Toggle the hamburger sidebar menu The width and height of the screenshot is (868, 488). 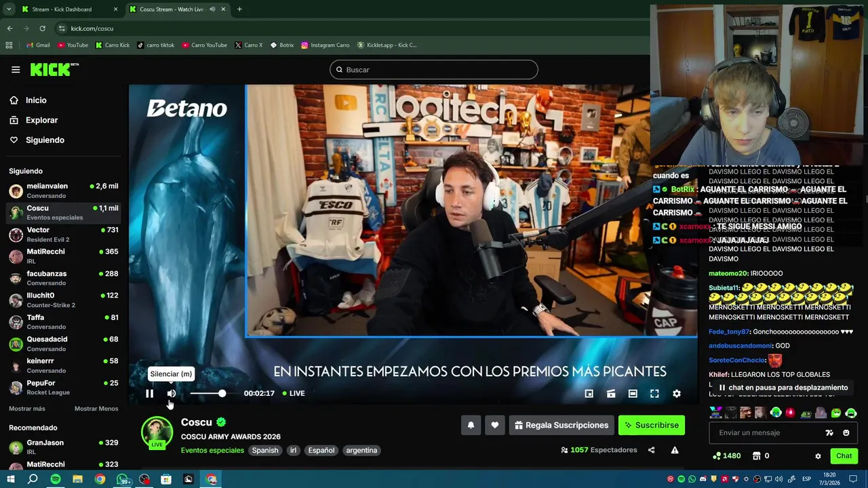tap(16, 69)
